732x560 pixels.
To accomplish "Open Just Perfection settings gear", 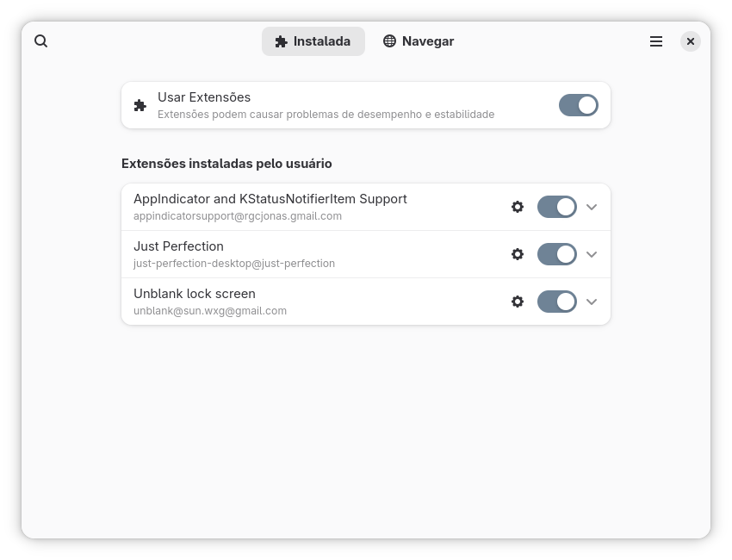I will (x=518, y=254).
